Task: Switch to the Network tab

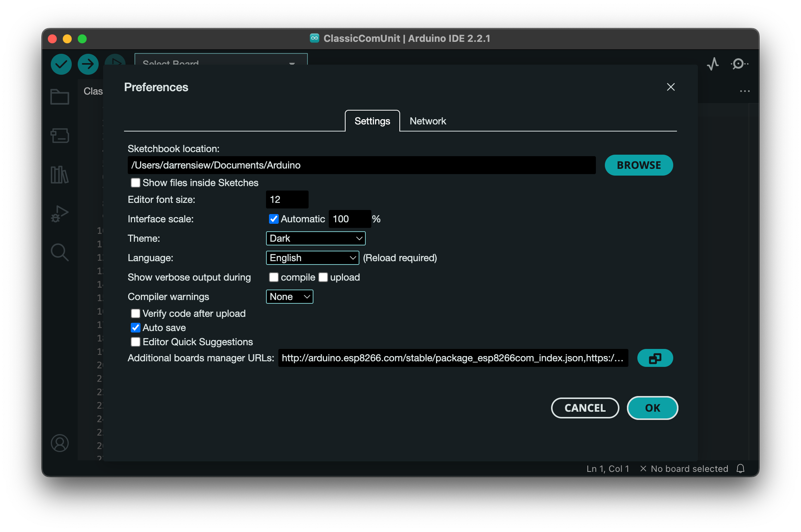Action: 428,121
